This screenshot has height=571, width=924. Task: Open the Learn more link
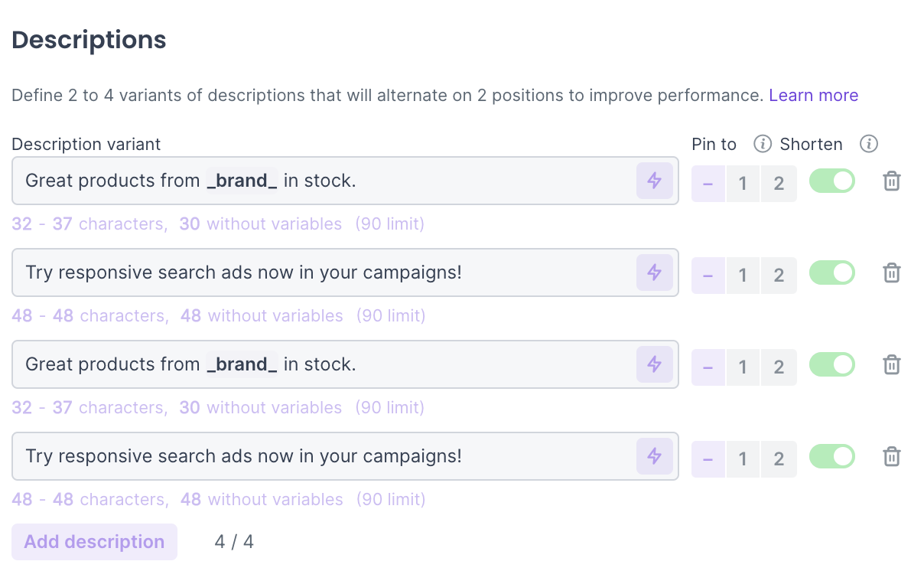coord(813,96)
